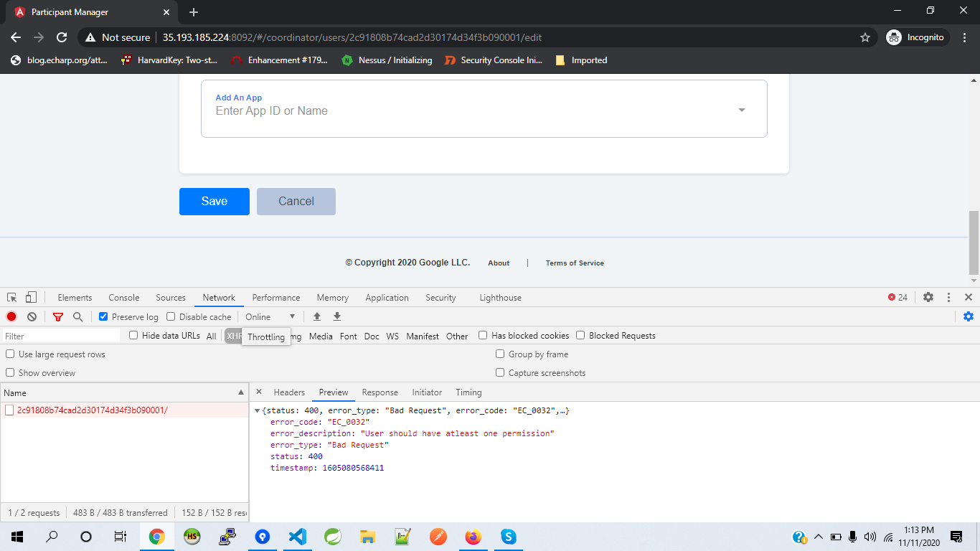Open DevTools settings gear
This screenshot has height=551, width=980.
click(928, 297)
